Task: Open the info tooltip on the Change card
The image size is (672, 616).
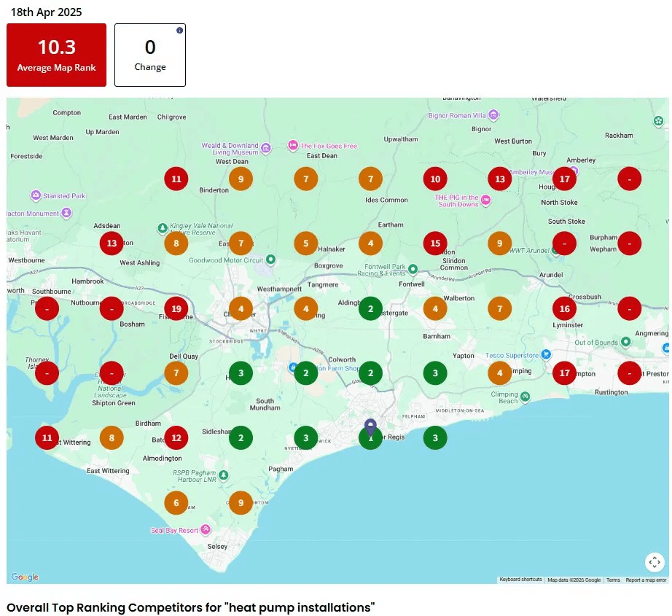Action: click(x=181, y=31)
